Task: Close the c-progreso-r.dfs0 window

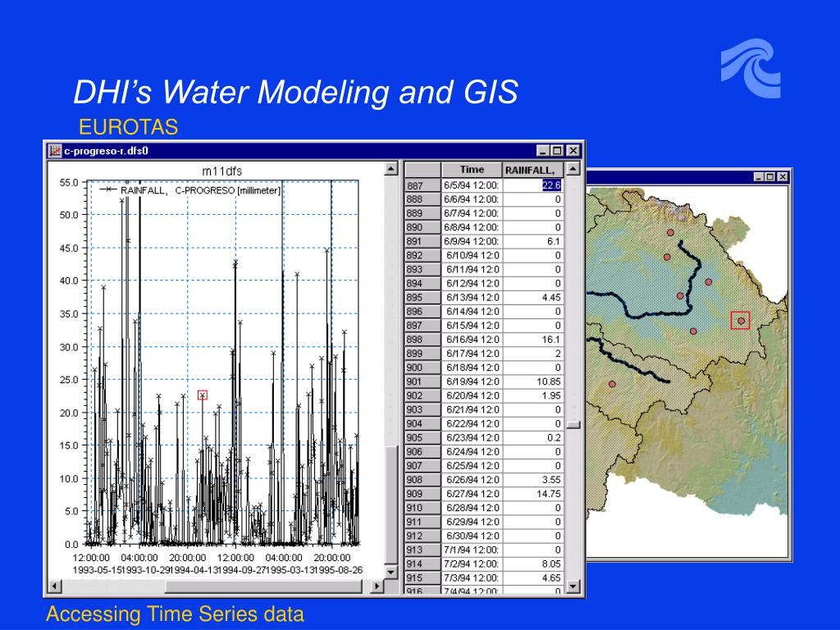Action: [573, 151]
